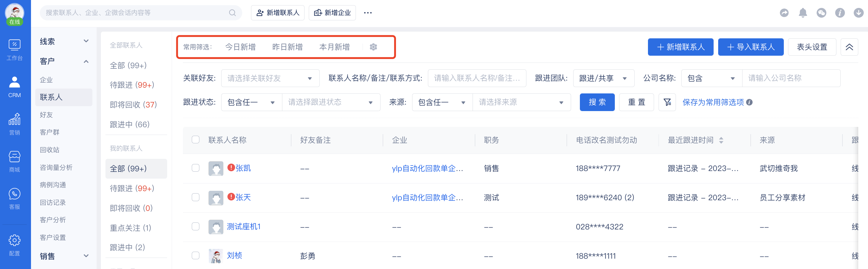868x269 pixels.
Task: Check the checkbox for 测试座机1 row
Action: 195,226
